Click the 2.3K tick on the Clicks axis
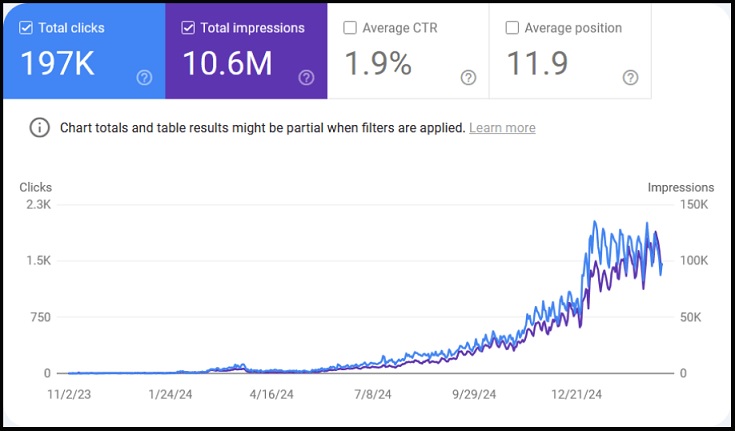Viewport: 735px width, 431px height. click(37, 204)
